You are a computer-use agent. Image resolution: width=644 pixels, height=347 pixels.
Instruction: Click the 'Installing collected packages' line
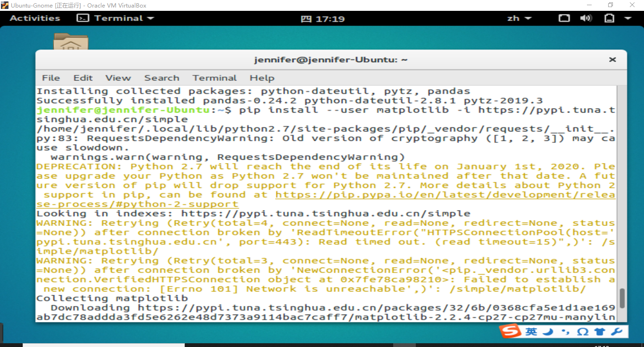(253, 91)
